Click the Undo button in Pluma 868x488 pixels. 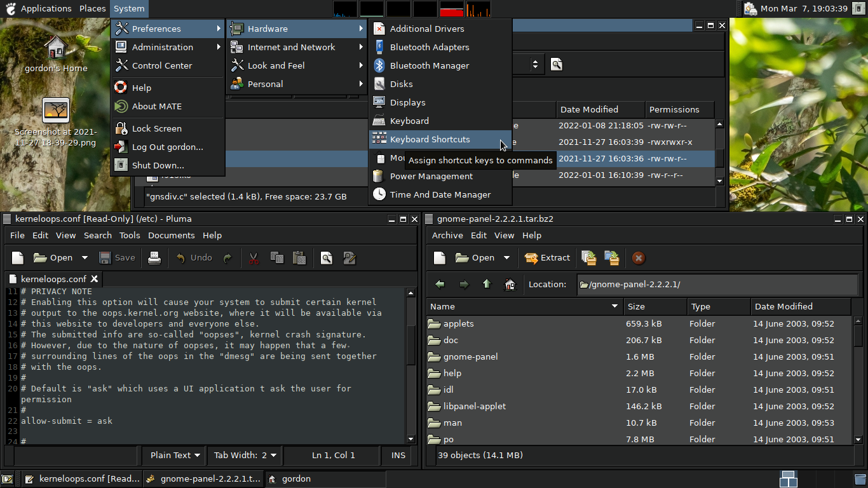[x=194, y=258]
